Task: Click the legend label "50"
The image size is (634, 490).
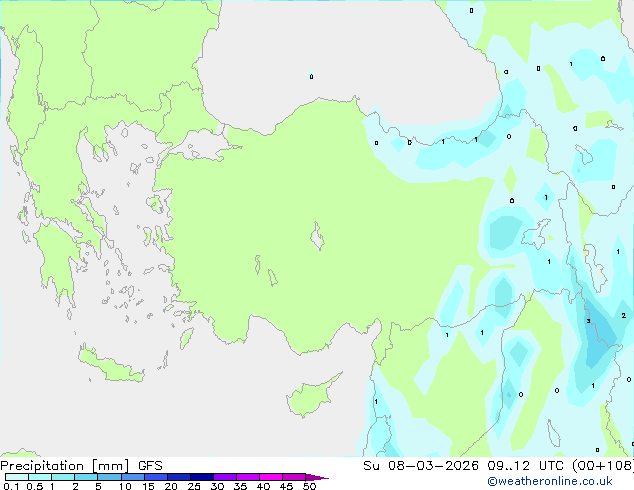Action: (309, 486)
